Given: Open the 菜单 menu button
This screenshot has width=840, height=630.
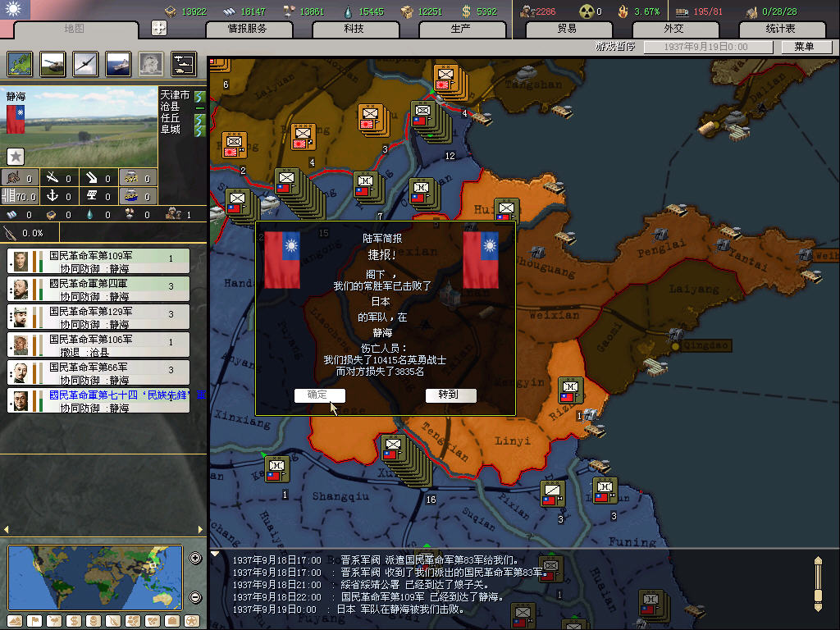Looking at the screenshot, I should click(x=806, y=47).
